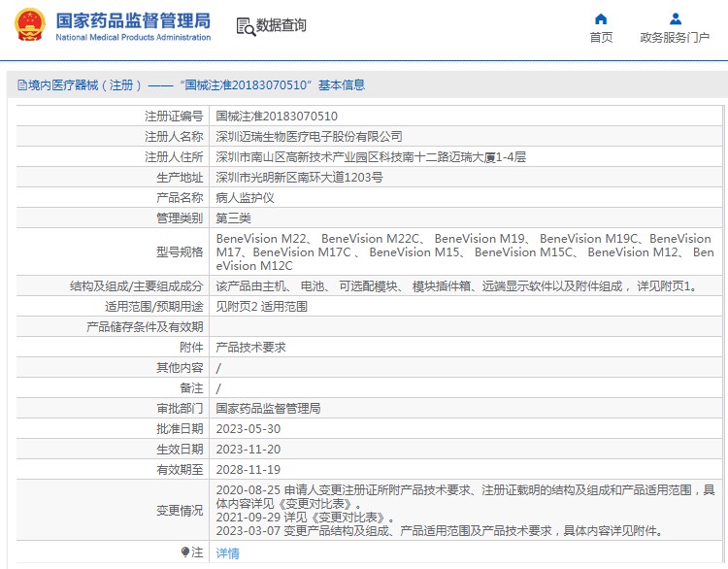Screen dimensions: 728x569
Task: Select 见附页2 适用范围 value
Action: [x=262, y=307]
